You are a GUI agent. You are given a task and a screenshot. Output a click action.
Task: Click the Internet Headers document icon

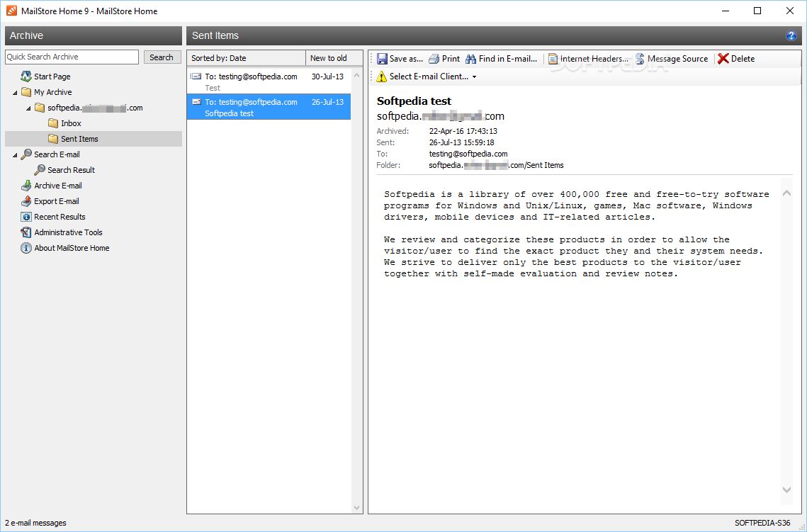[552, 59]
